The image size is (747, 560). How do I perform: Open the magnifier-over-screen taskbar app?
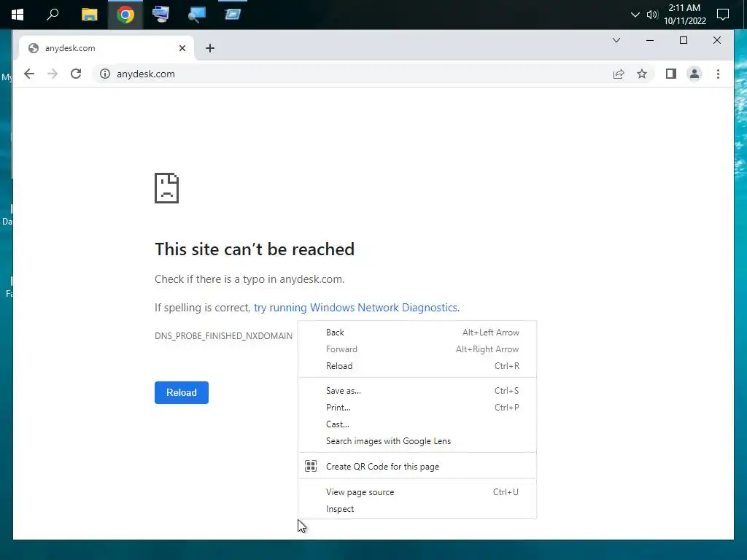[x=196, y=15]
